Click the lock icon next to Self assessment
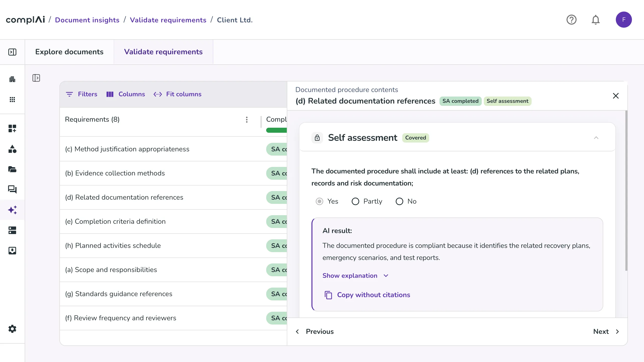This screenshot has width=644, height=362. coord(317,138)
